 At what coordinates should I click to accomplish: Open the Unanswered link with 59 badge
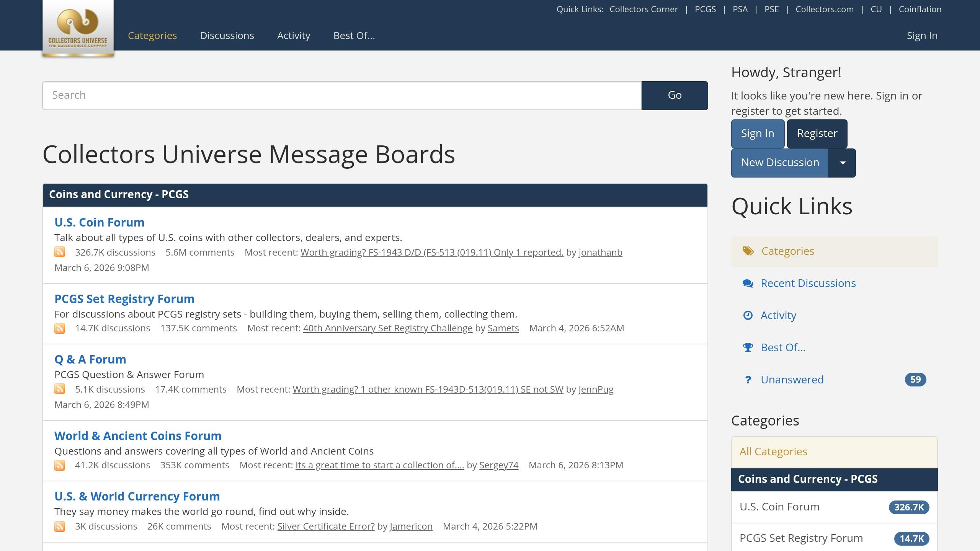point(792,380)
